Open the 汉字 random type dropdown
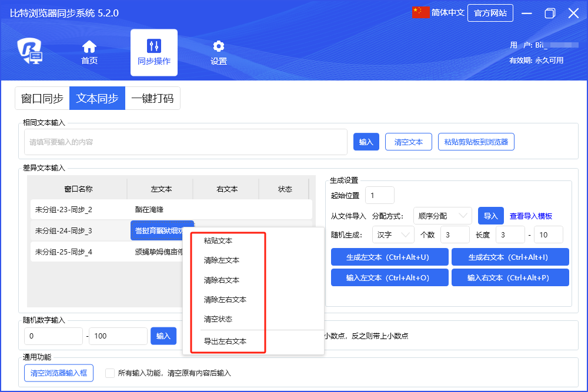The width and height of the screenshot is (588, 392). coord(393,234)
